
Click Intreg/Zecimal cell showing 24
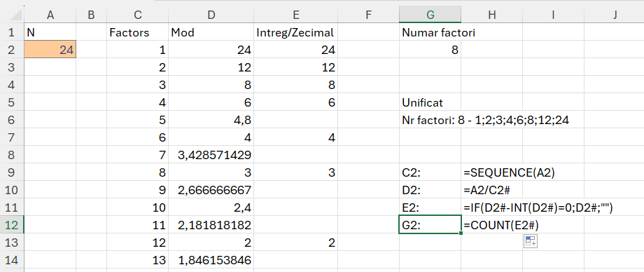pos(295,50)
